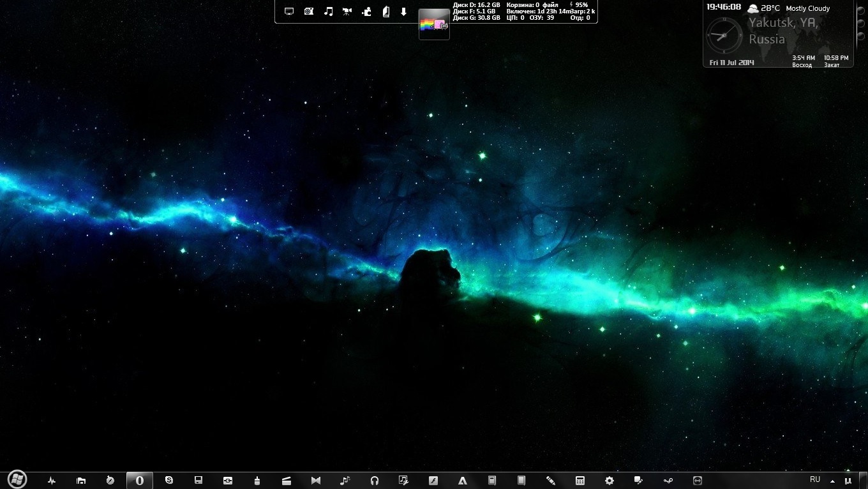Image resolution: width=868 pixels, height=489 pixels.
Task: Click the Nyan Cat thumbnail
Action: (x=434, y=25)
